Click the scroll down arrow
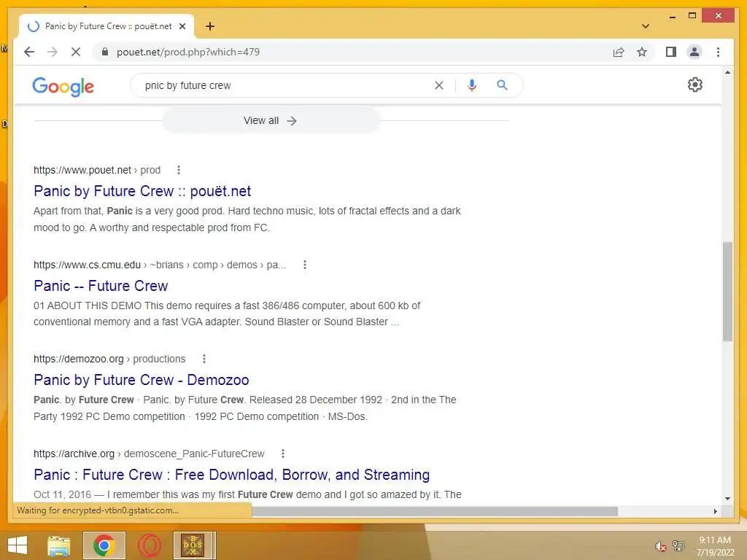 pyautogui.click(x=727, y=499)
